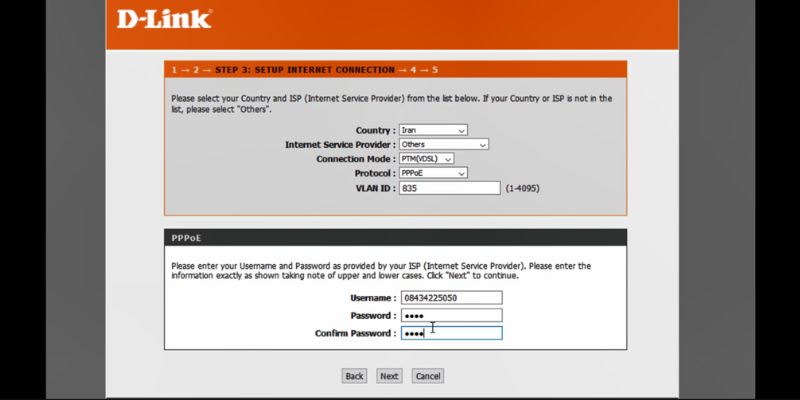Click the D-Link logo
Image resolution: width=800 pixels, height=400 pixels.
point(164,19)
